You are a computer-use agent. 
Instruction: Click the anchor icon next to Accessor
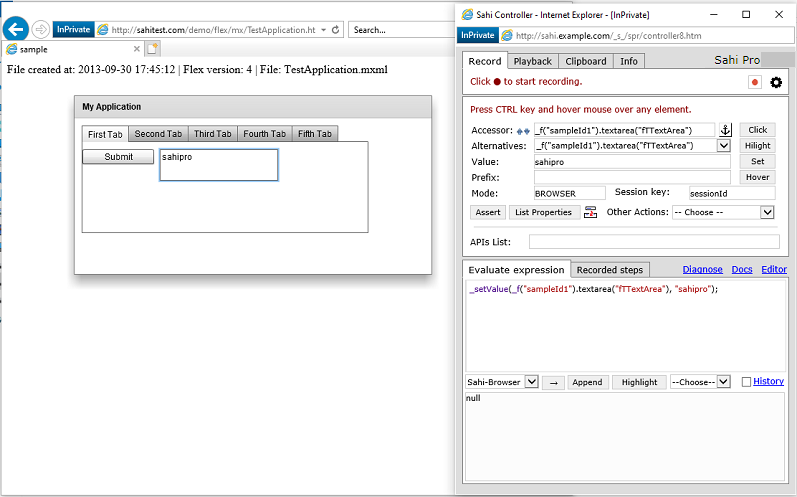pos(726,130)
